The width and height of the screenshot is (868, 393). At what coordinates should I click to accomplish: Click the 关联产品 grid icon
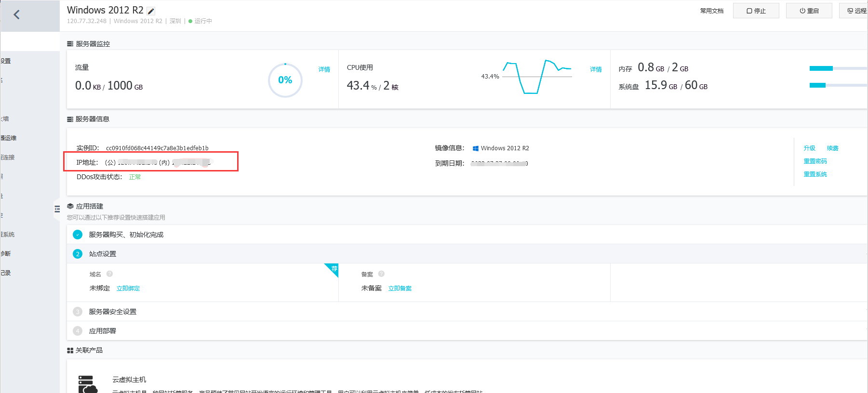click(x=70, y=351)
